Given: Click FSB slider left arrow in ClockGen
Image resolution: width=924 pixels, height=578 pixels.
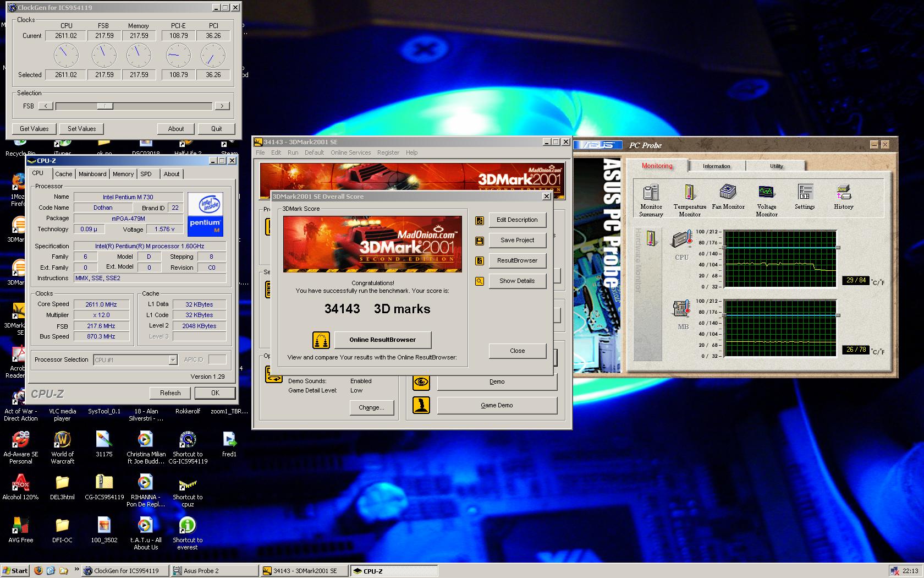Looking at the screenshot, I should 46,106.
